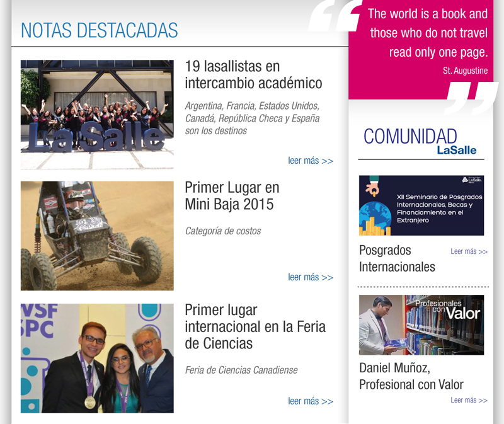
Task: Select the 'Profesionales con Valor' banner image
Action: coord(421,324)
